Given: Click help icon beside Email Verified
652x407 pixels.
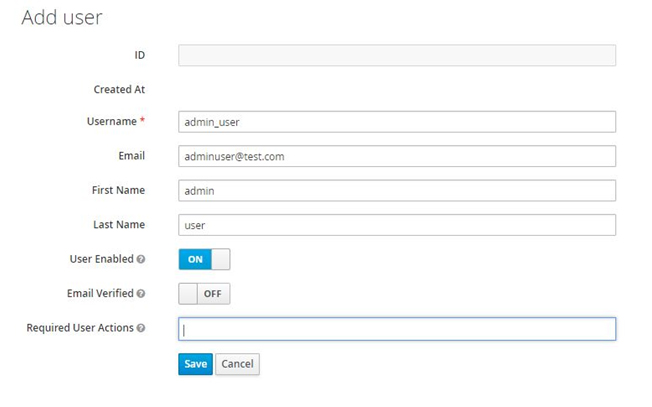Looking at the screenshot, I should pyautogui.click(x=141, y=294).
